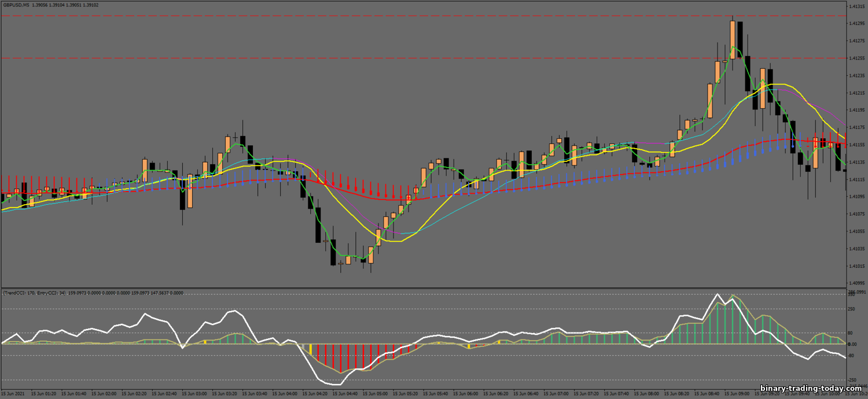The width and height of the screenshot is (868, 399).
Task: Click price level 1.41235 on the price axis
Action: click(x=856, y=76)
